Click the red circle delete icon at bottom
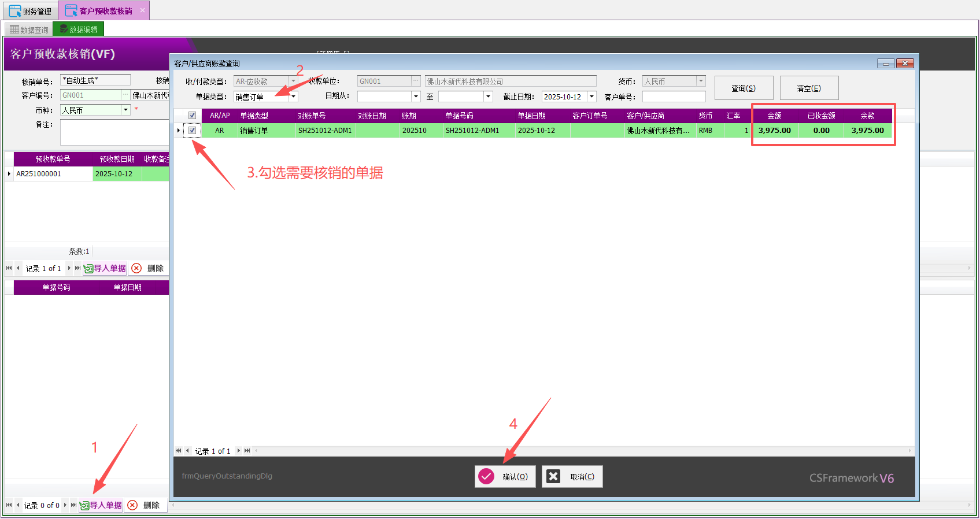Image resolution: width=980 pixels, height=519 pixels. click(x=132, y=505)
